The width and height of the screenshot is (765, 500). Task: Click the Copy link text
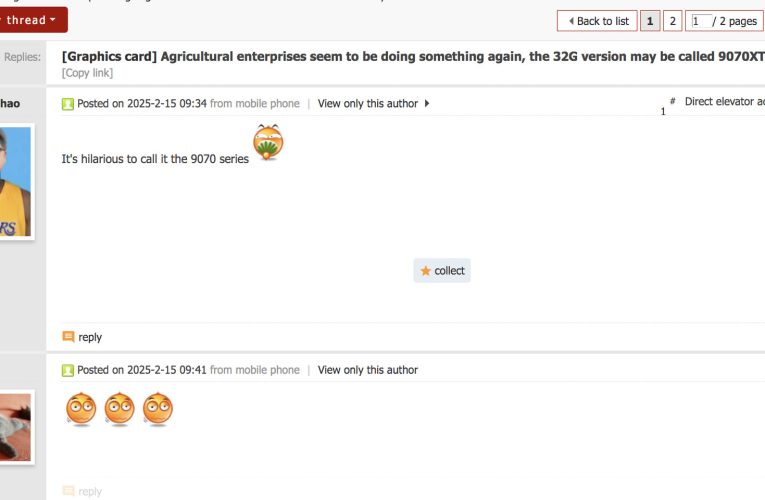[x=87, y=73]
